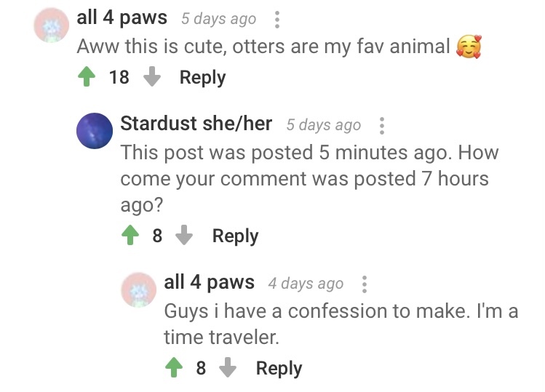Viewport: 545px width, 392px height.
Task: Downvote Stardust she/her's reply
Action: 185,236
